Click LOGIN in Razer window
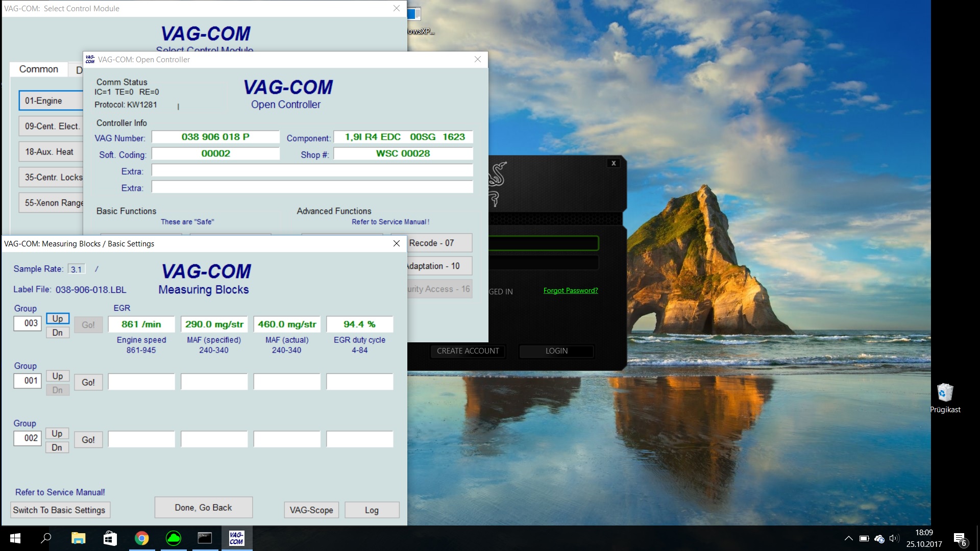Image resolution: width=980 pixels, height=551 pixels. click(556, 351)
